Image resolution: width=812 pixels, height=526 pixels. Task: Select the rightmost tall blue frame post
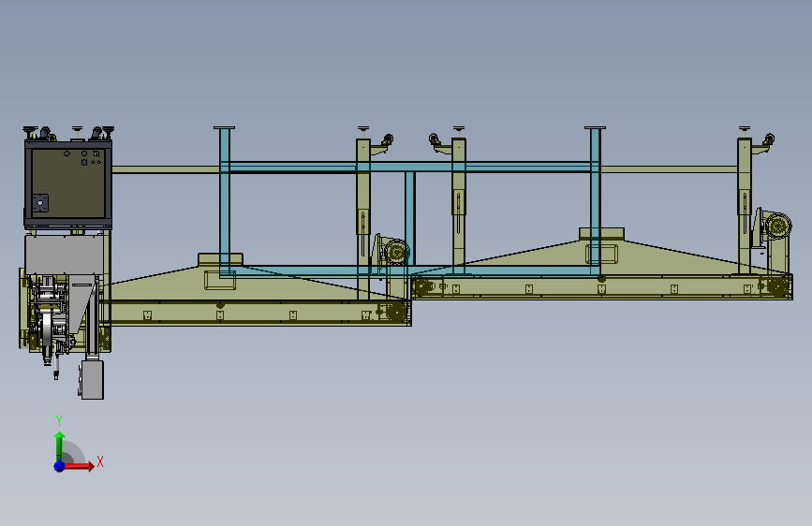pyautogui.click(x=596, y=201)
